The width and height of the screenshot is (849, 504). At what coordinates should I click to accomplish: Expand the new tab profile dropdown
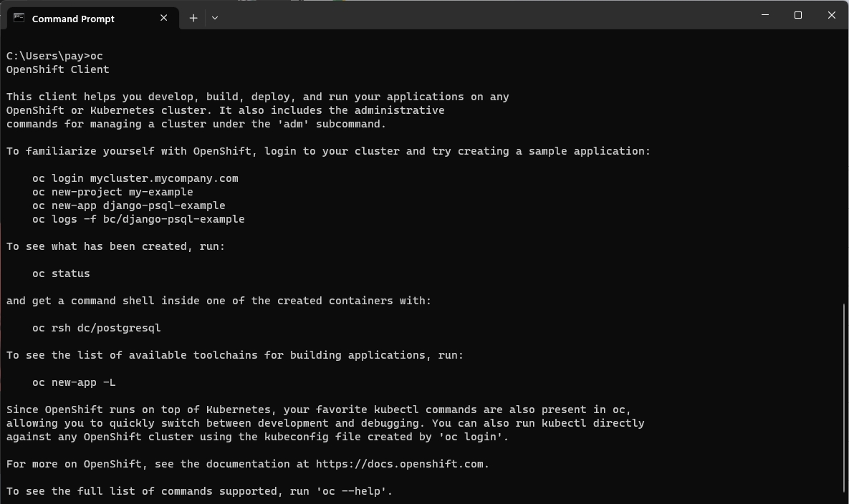point(215,18)
